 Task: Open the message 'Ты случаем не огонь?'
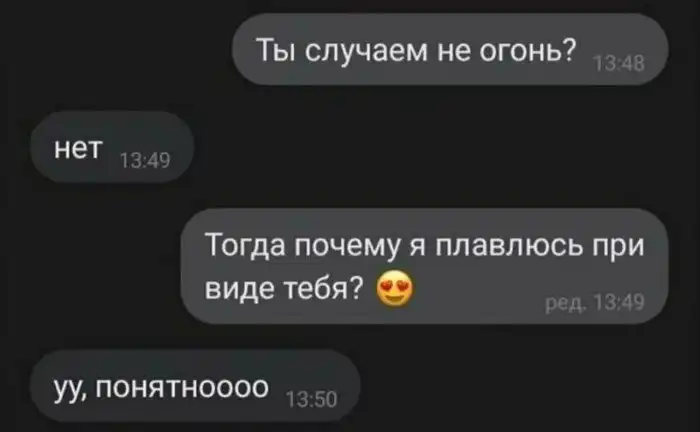(x=450, y=49)
